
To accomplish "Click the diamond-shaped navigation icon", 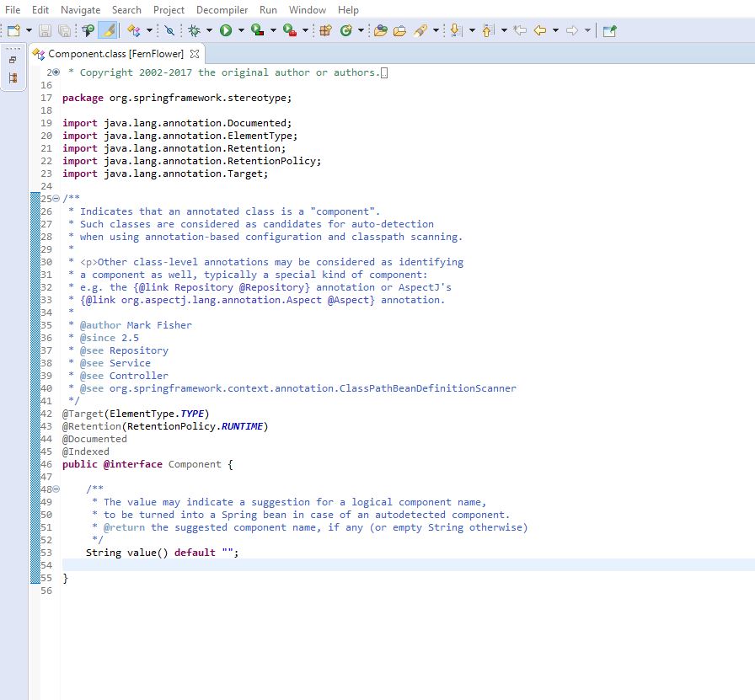I will point(133,31).
